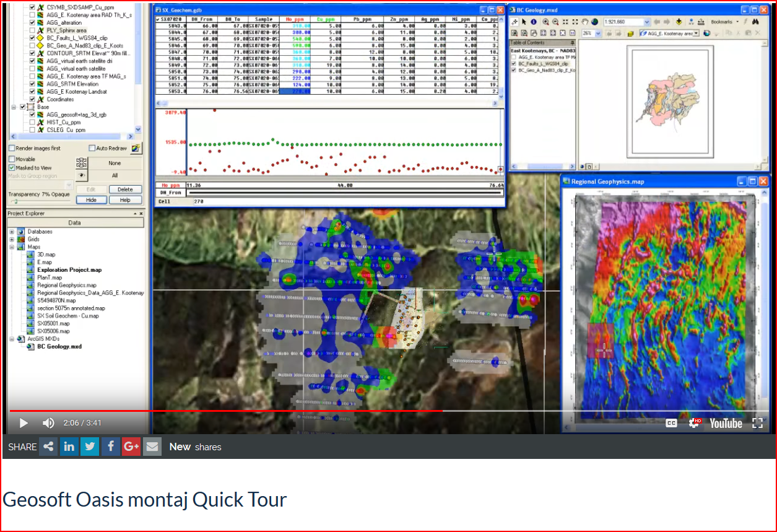The height and width of the screenshot is (532, 777).
Task: Collapse the Maps node in Project Explorer
Action: 12,247
